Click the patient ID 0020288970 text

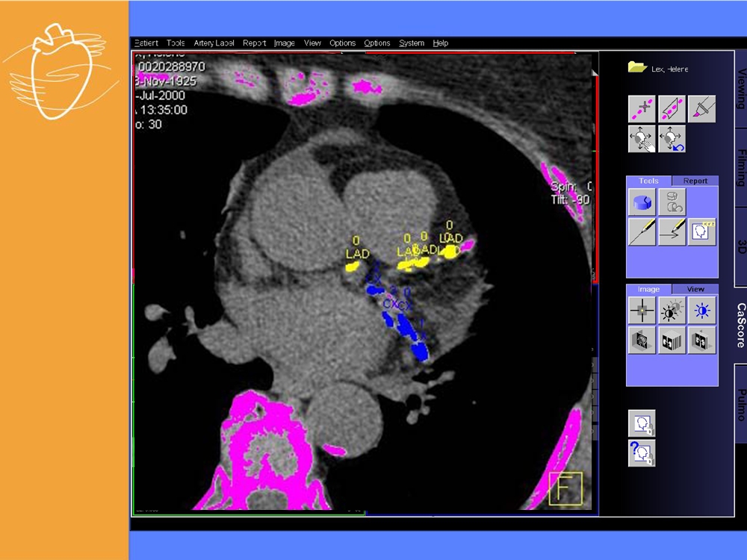172,66
